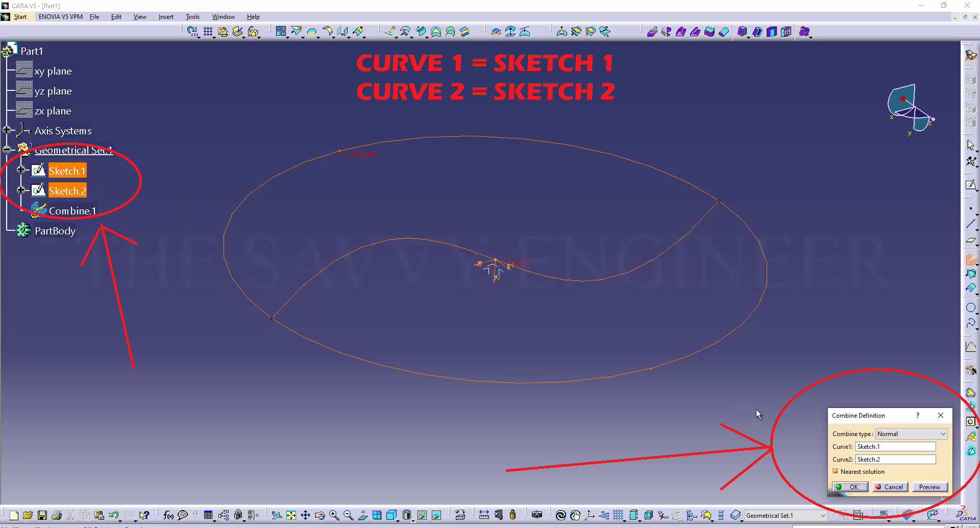This screenshot has height=528, width=980.
Task: Open the Insert menu
Action: [166, 17]
